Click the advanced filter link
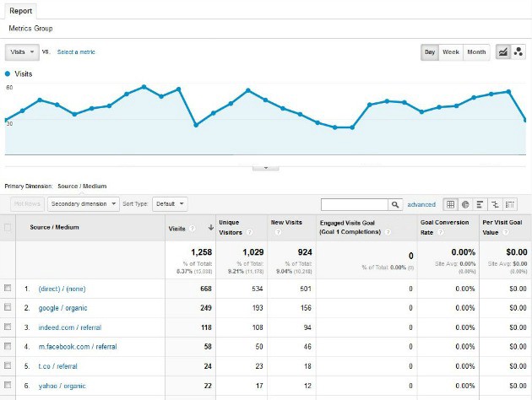Image resolution: width=532 pixels, height=400 pixels. (421, 204)
